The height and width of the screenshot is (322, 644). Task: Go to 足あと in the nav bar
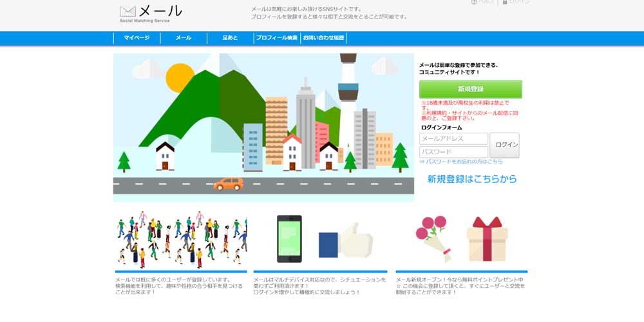[x=230, y=38]
